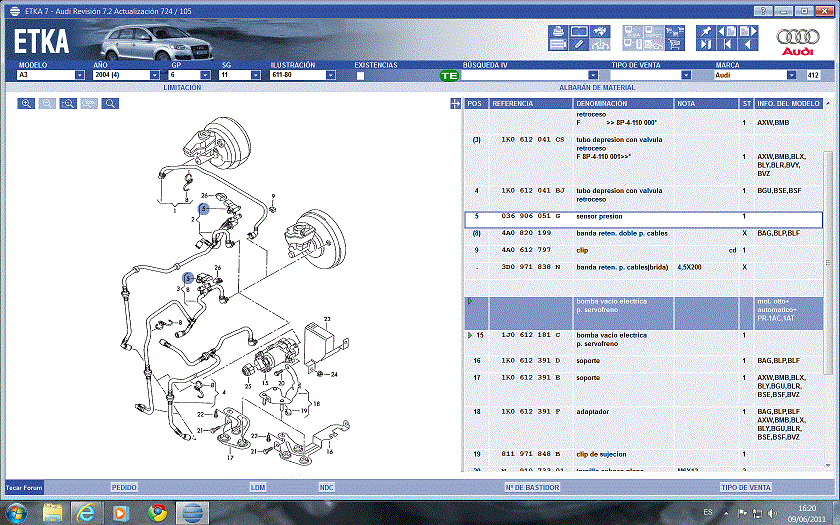Screen dimensions: 840x525
Task: Click the green TE button
Action: click(x=449, y=76)
